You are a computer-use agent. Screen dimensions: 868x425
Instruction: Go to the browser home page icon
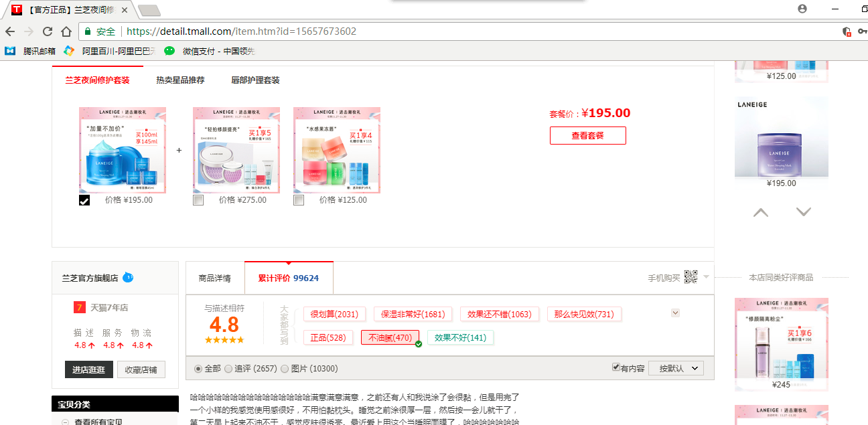coord(66,31)
